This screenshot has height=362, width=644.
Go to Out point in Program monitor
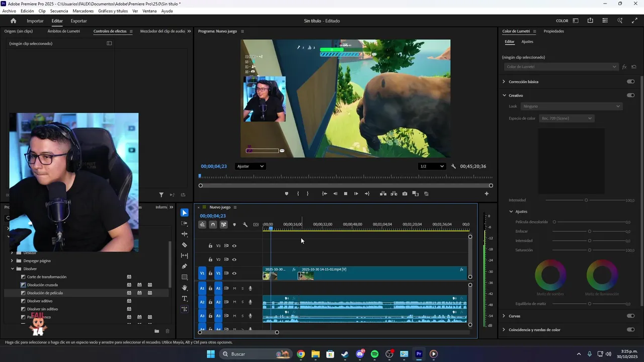(367, 194)
